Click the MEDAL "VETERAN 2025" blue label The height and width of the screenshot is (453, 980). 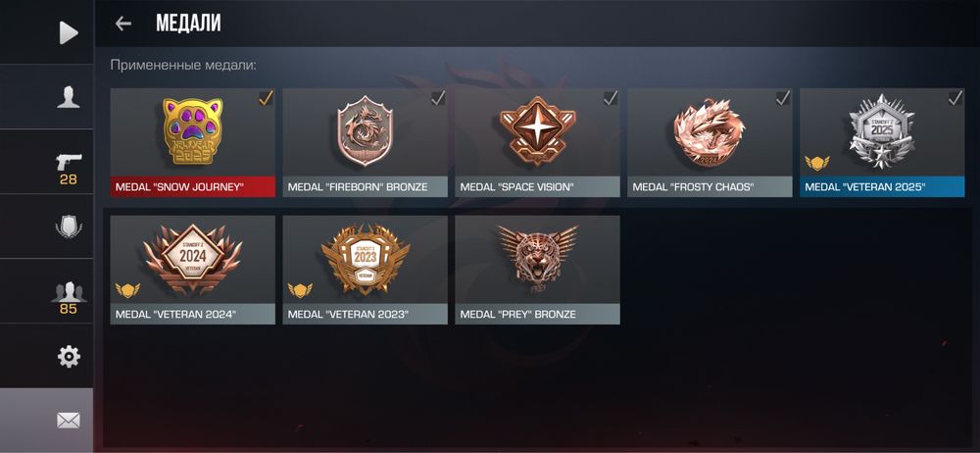tap(882, 187)
